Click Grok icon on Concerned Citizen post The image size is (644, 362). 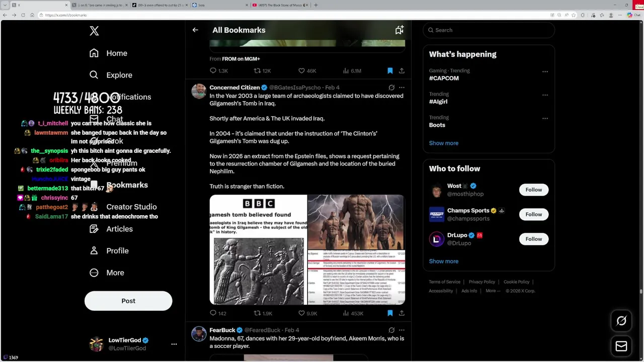391,87
